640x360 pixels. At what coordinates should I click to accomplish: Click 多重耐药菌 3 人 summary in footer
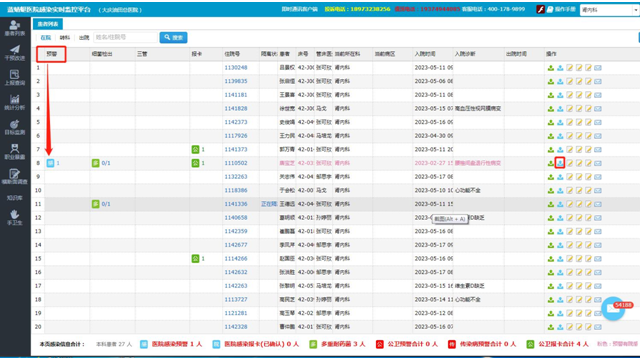pos(338,344)
